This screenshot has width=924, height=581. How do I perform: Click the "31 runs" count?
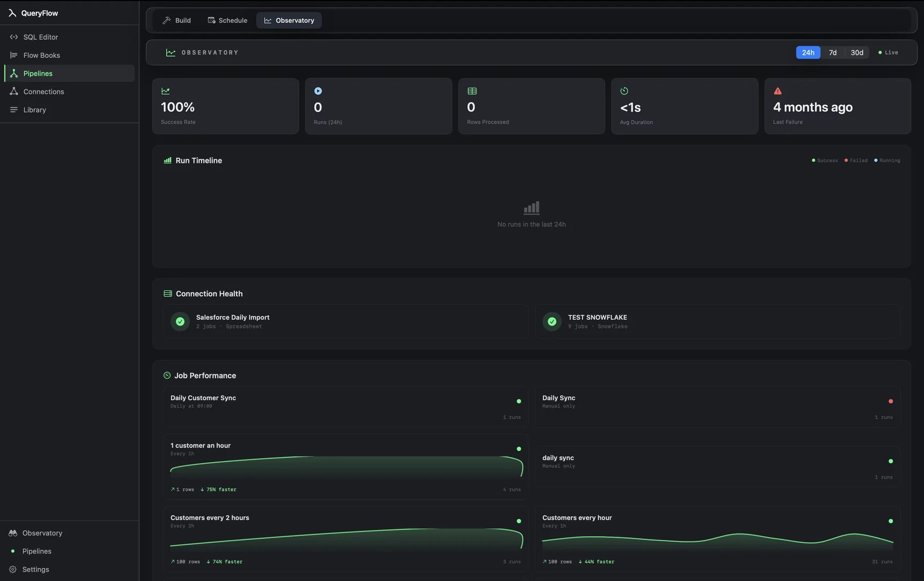coord(882,562)
